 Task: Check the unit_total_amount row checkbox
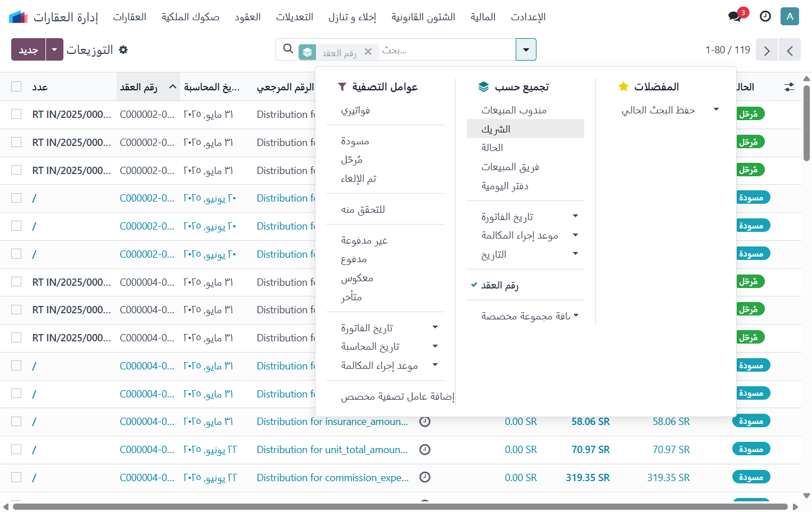16,449
